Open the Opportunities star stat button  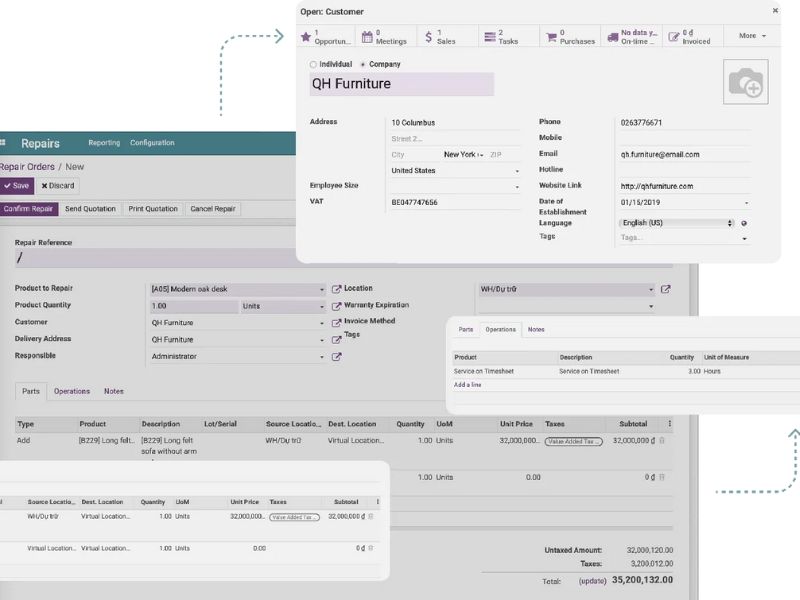(326, 36)
